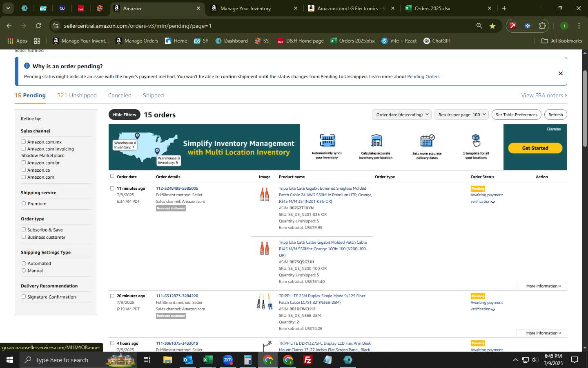Click the Tripp Lite Cat6 35' cable thumbnail
The height and width of the screenshot is (368, 588).
coord(265,194)
